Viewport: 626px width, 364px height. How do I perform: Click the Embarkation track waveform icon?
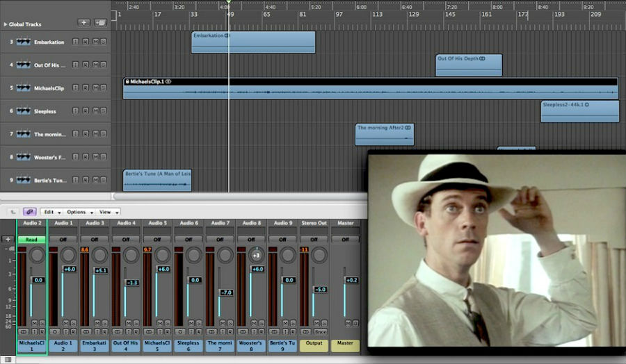(24, 42)
